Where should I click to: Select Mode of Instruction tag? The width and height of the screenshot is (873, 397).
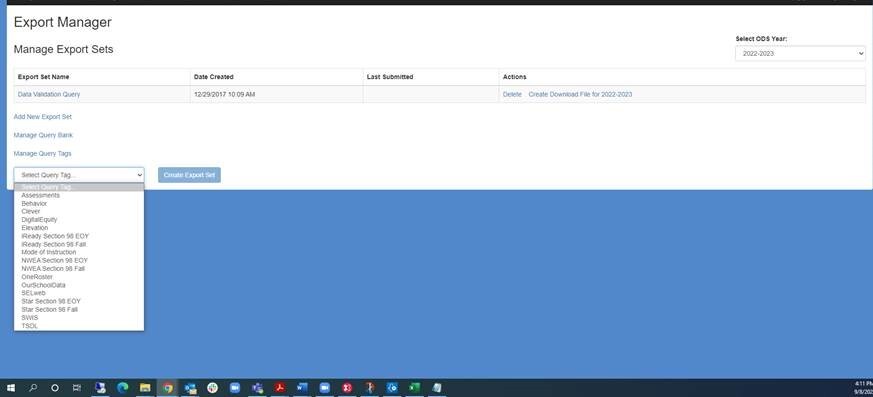click(79, 252)
